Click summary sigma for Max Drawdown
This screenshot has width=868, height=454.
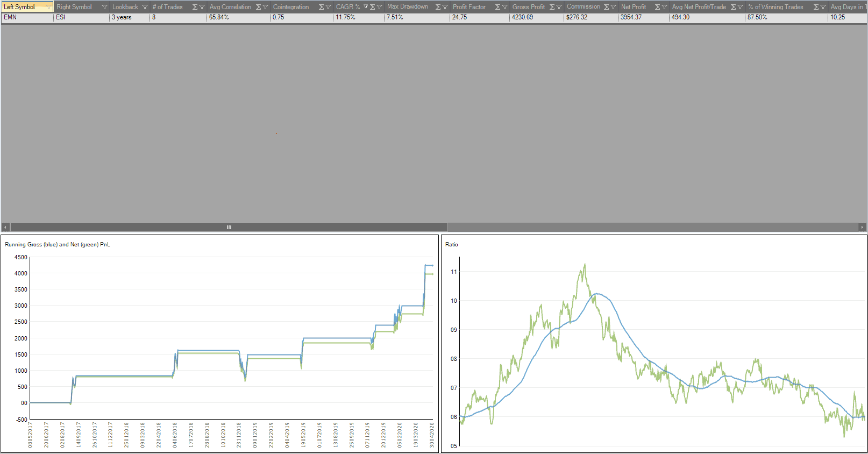pyautogui.click(x=438, y=7)
